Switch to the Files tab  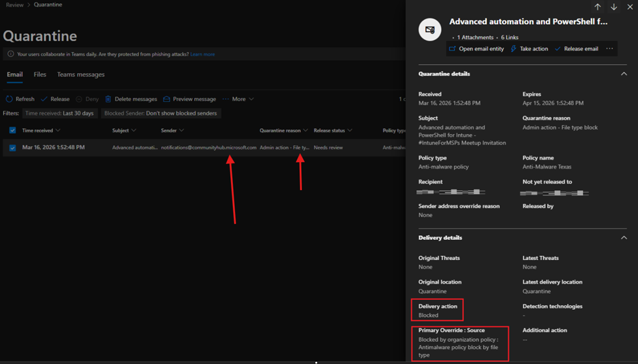[40, 74]
